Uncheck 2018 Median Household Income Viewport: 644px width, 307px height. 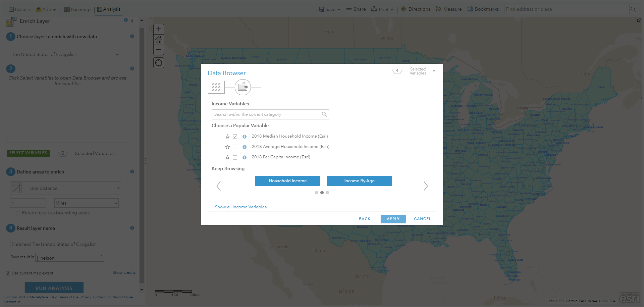(235, 137)
